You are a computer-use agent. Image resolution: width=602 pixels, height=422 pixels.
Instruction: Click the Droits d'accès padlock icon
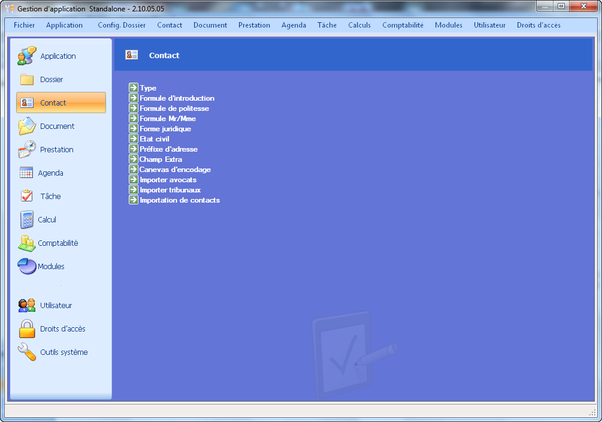[x=27, y=329]
